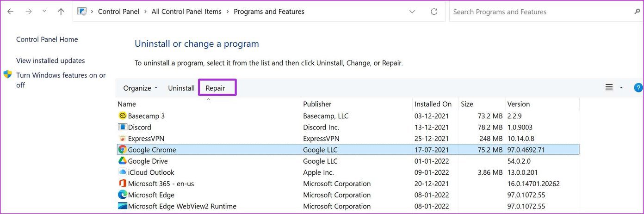
Task: Open the Organize dropdown menu
Action: coord(140,88)
